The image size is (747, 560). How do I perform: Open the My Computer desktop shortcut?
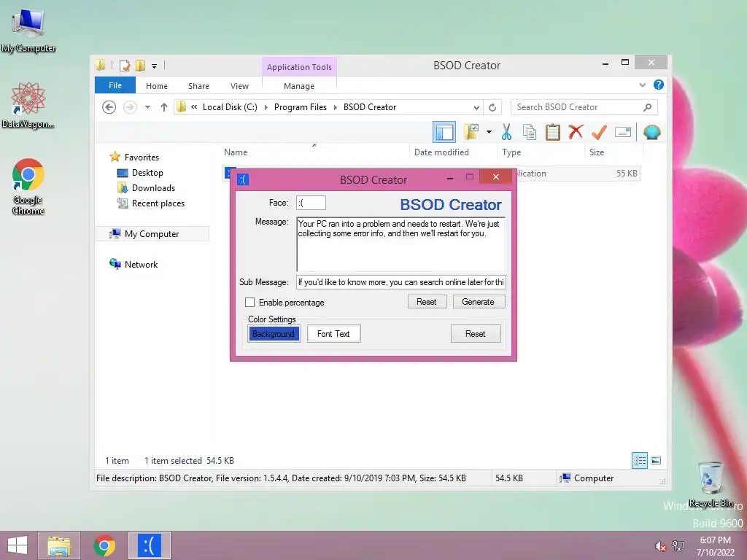click(28, 29)
